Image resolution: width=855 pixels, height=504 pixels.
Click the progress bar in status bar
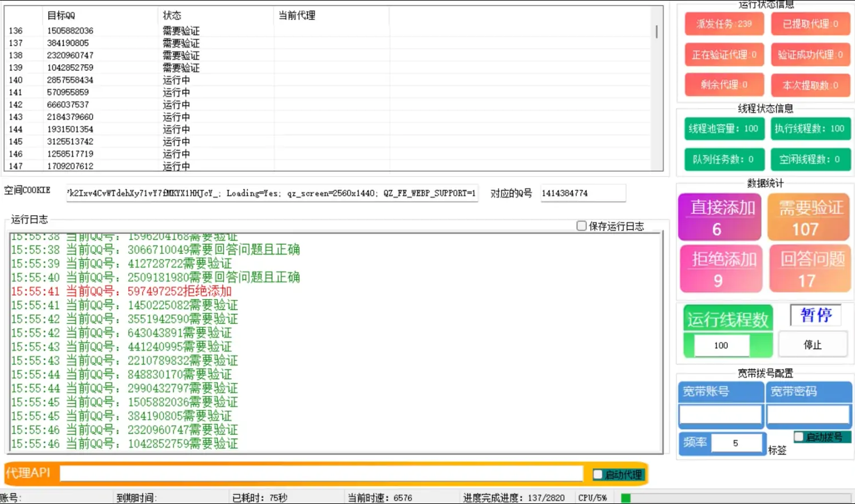736,498
